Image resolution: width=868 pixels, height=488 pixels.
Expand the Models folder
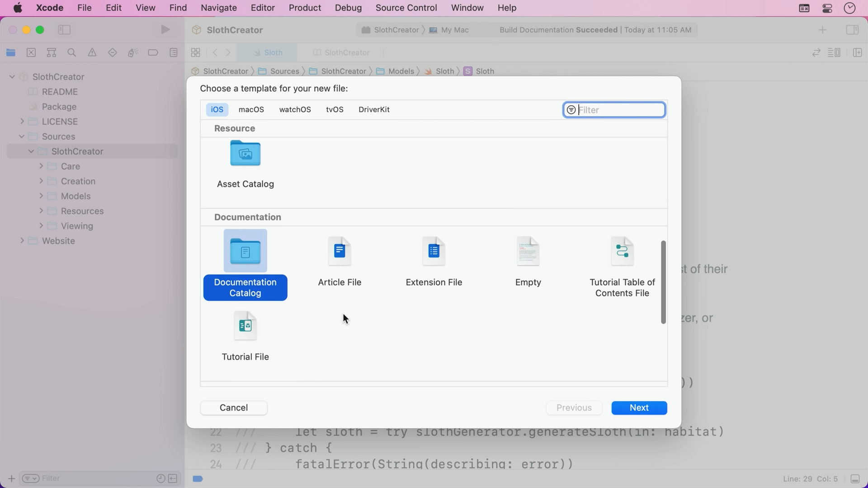click(41, 196)
